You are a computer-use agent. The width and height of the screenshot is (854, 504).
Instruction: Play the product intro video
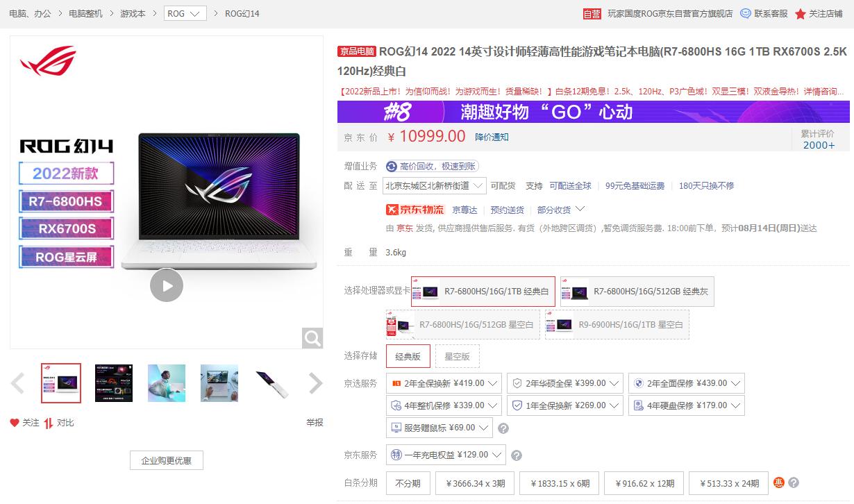166,285
